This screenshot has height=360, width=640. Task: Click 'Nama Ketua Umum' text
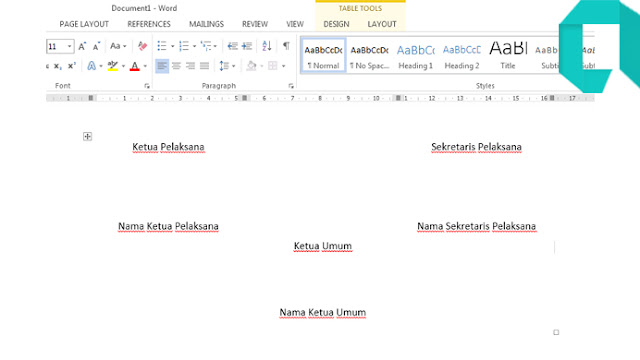pos(322,313)
